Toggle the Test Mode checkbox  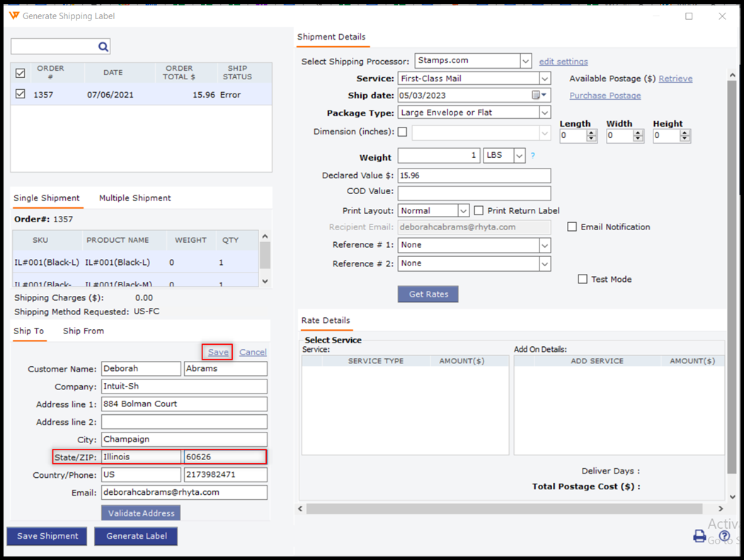(583, 279)
